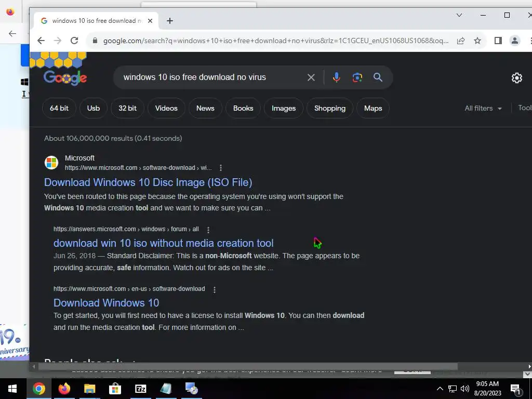Click the right scroll arrow of horizontal scrollbar
The image size is (532, 399).
(x=529, y=366)
